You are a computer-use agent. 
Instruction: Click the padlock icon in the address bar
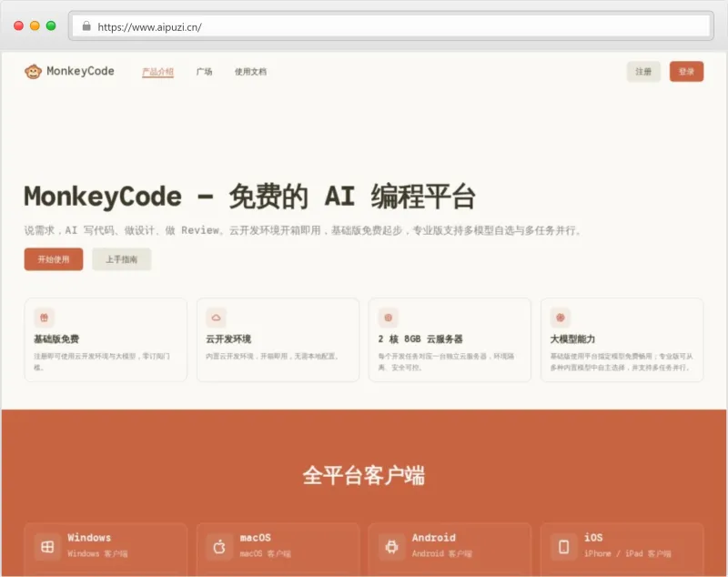(x=86, y=25)
